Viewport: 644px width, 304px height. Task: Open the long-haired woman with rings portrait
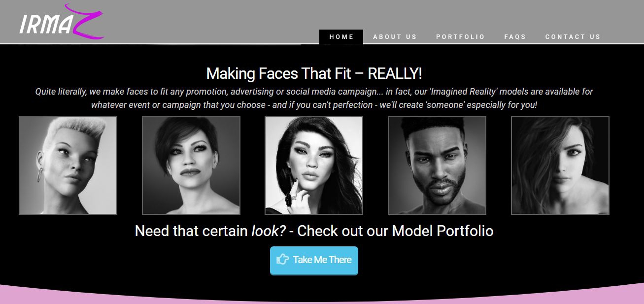pos(314,166)
